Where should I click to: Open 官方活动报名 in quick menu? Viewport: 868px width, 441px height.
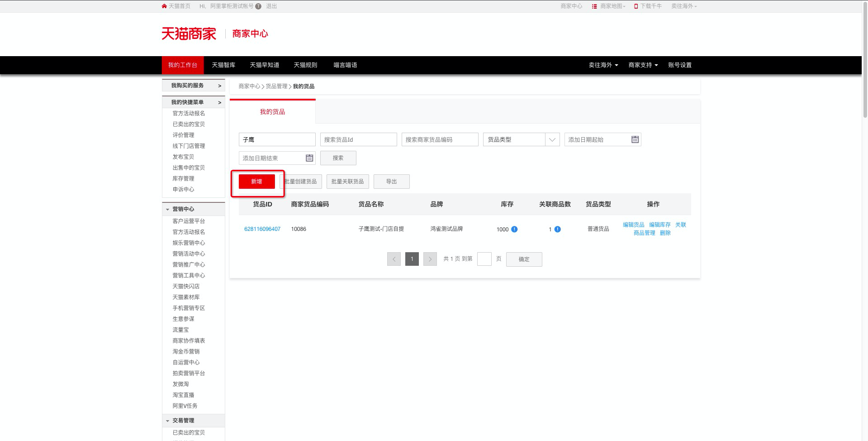(189, 114)
